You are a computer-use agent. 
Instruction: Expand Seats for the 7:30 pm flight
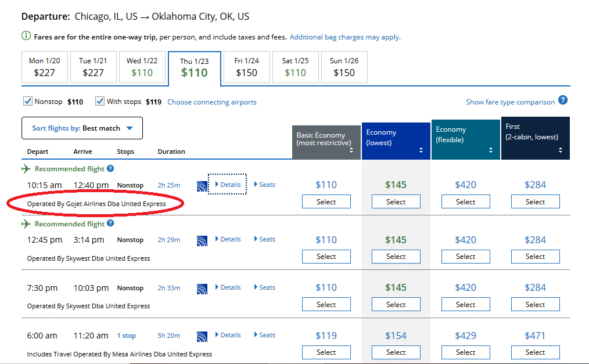265,287
